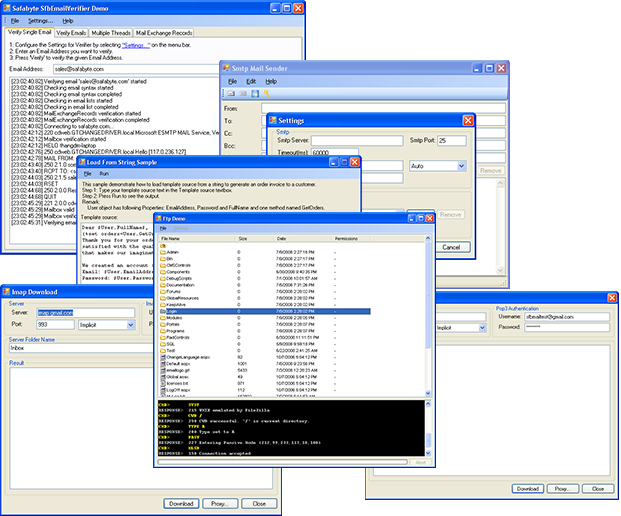Screen dimensions: 621x516
Task: Select the Bin folder icon in Ftp Demo
Action: [x=163, y=259]
